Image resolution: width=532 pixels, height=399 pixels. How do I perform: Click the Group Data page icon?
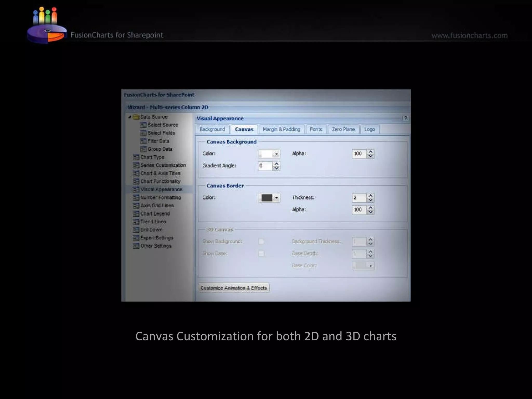pyautogui.click(x=143, y=149)
